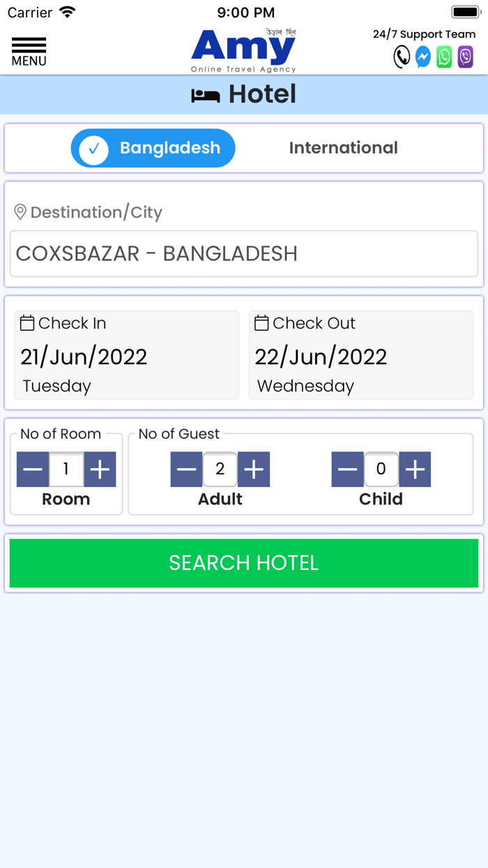The width and height of the screenshot is (488, 868).
Task: Tap the phone call support icon
Action: tap(402, 57)
